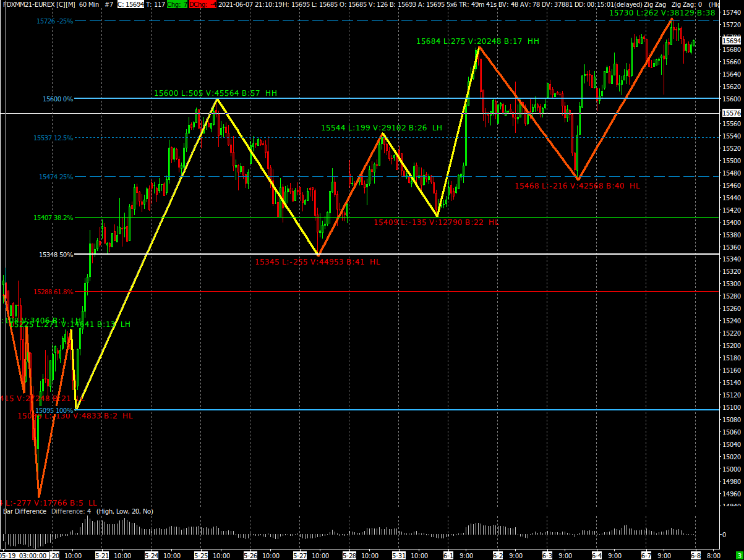Click the 15348 50% retracement label

point(56,255)
